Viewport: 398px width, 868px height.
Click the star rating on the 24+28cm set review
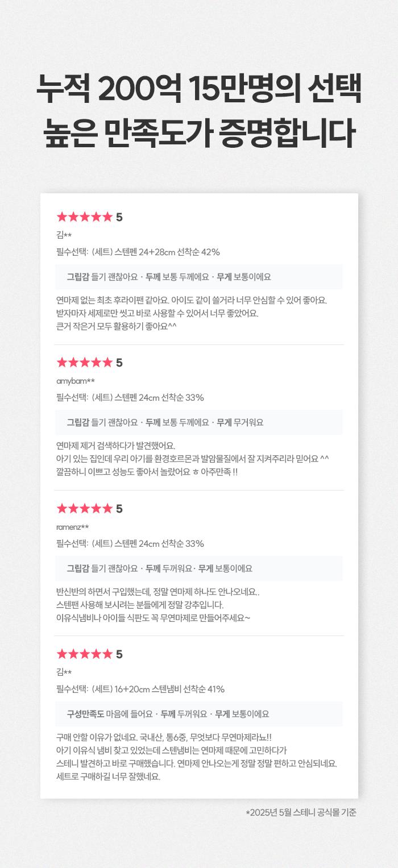point(85,217)
